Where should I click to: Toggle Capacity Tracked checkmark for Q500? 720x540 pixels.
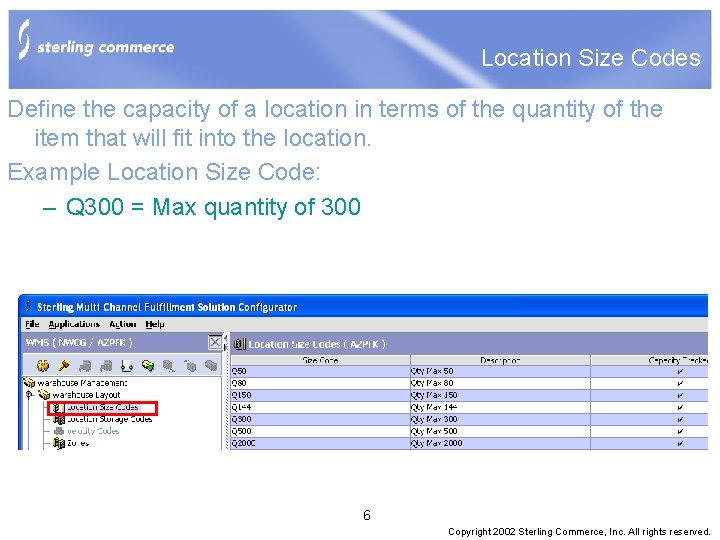pyautogui.click(x=680, y=431)
